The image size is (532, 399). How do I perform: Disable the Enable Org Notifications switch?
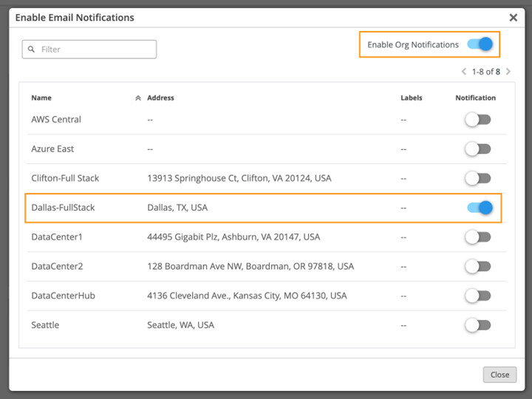(x=480, y=44)
